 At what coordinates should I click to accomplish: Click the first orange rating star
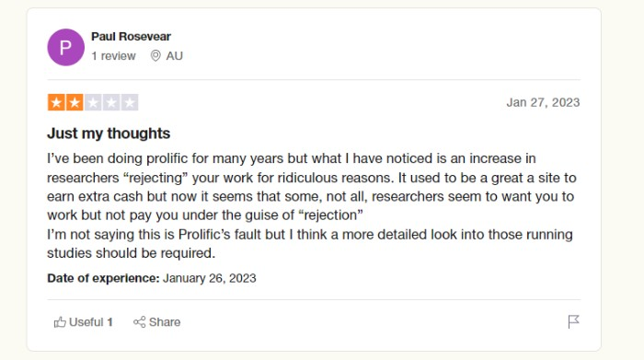coord(56,102)
